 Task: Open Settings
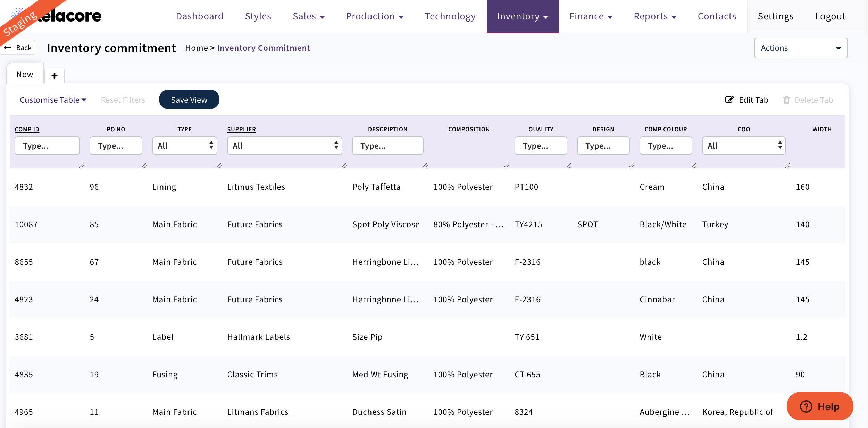coord(776,16)
